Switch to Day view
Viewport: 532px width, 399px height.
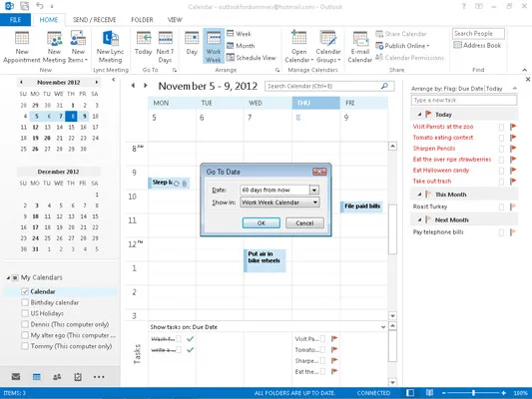click(x=192, y=43)
